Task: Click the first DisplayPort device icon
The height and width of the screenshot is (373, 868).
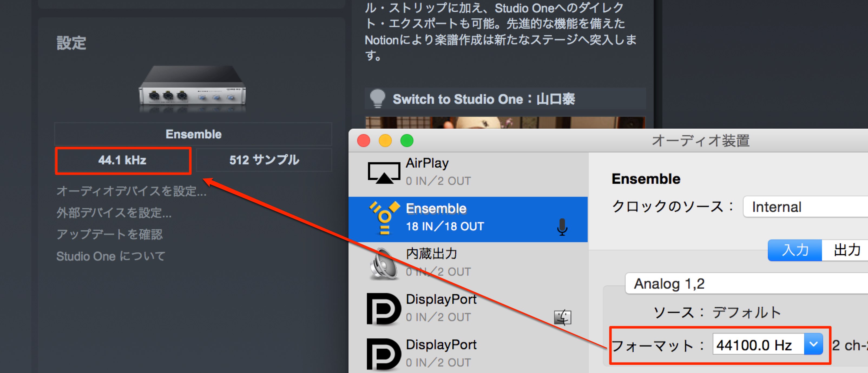Action: (x=384, y=309)
